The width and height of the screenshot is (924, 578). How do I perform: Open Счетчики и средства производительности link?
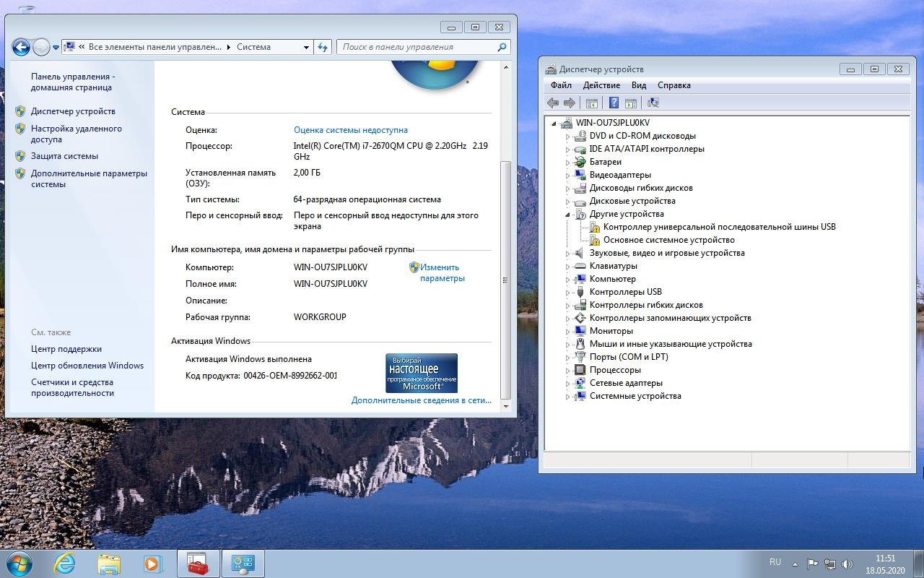click(x=72, y=387)
